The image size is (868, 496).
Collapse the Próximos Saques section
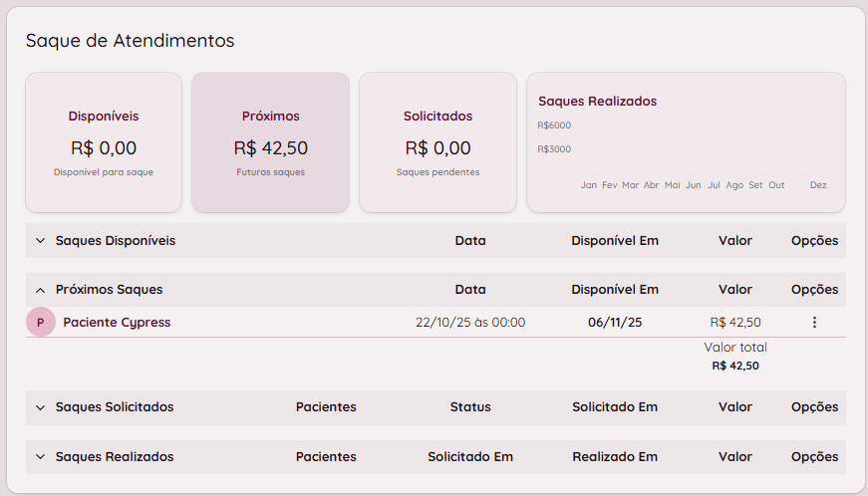tap(41, 290)
